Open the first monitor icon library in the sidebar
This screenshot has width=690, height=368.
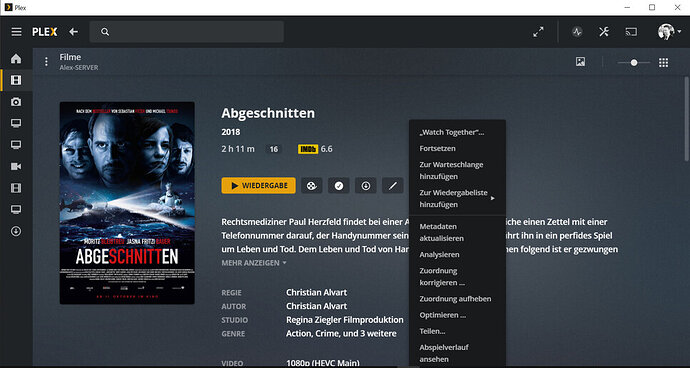tap(16, 123)
